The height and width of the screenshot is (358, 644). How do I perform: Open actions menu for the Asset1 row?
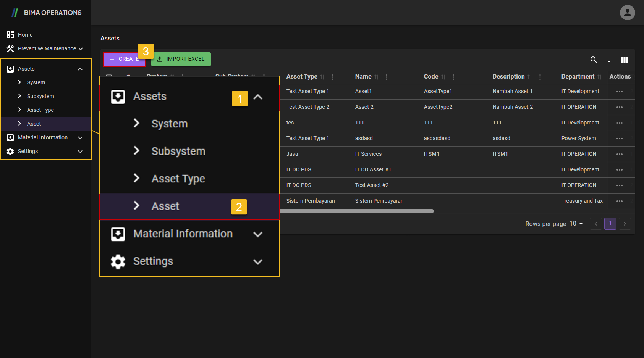pyautogui.click(x=619, y=92)
